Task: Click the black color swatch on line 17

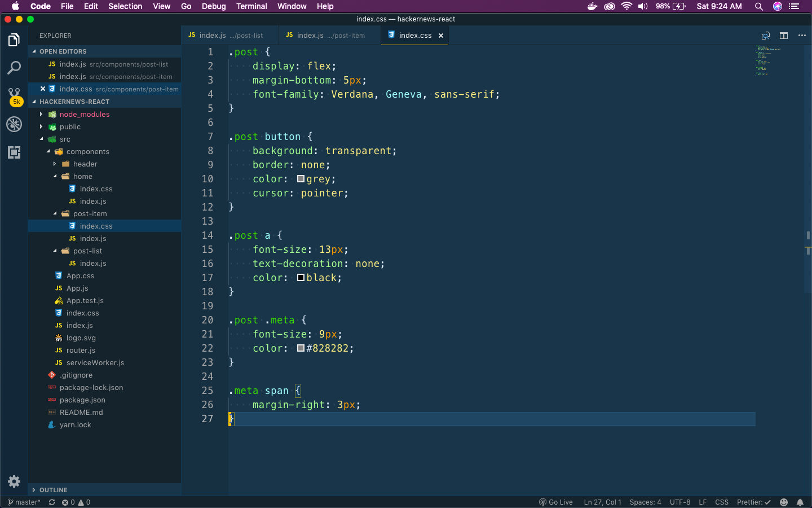Action: point(301,278)
